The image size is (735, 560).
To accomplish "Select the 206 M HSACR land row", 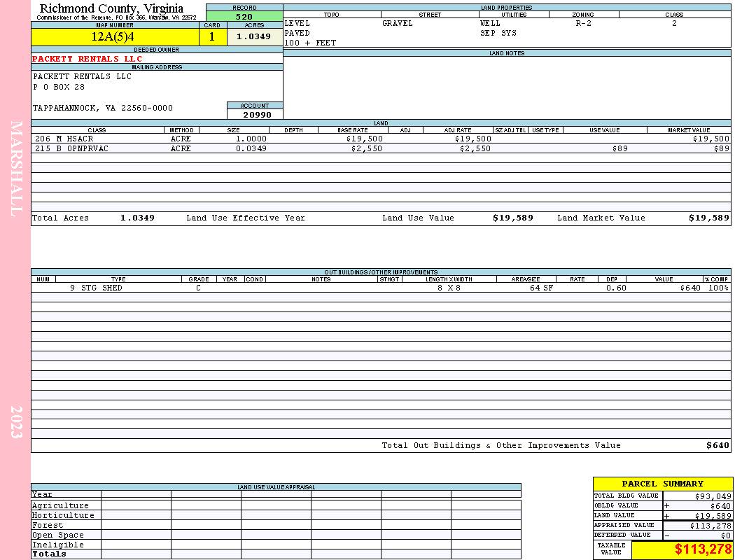I will [381, 139].
